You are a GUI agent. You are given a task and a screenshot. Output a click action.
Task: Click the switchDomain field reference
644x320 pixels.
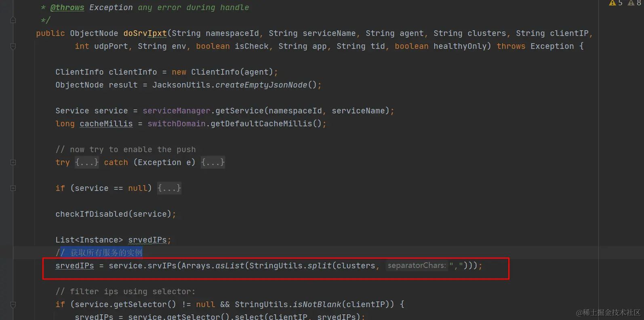pyautogui.click(x=177, y=124)
